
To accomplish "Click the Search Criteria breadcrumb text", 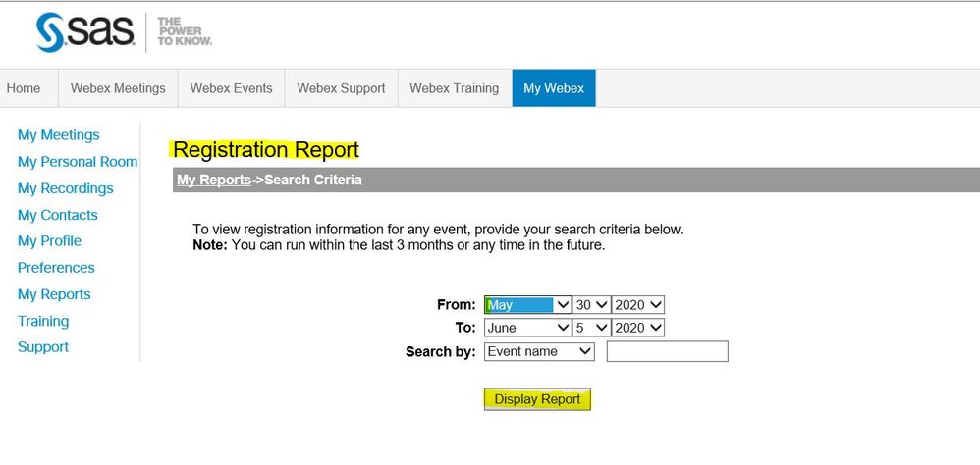I will [x=313, y=180].
